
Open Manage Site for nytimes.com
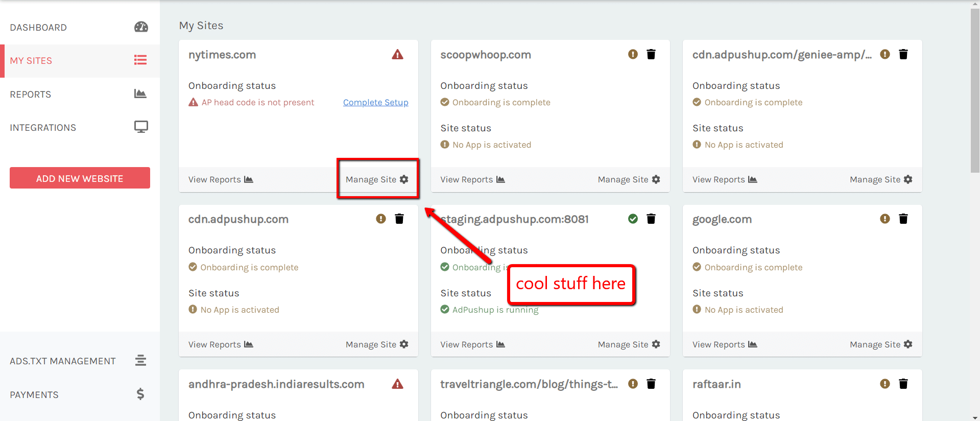tap(377, 179)
